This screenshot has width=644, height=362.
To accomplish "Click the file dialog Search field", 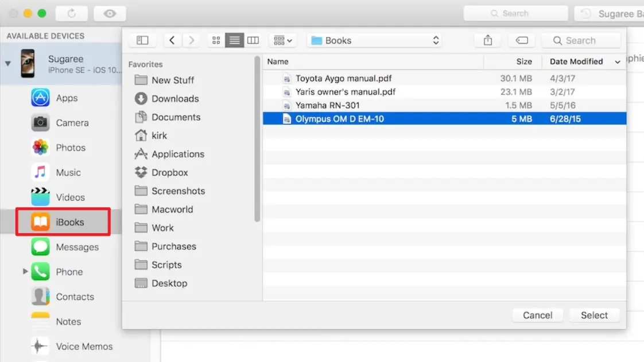I will point(581,40).
